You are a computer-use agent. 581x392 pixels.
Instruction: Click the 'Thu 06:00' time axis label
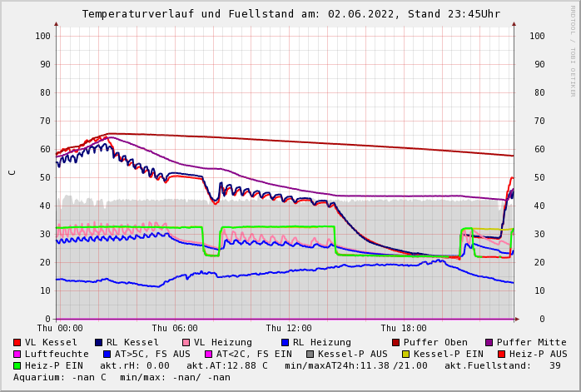(x=175, y=328)
